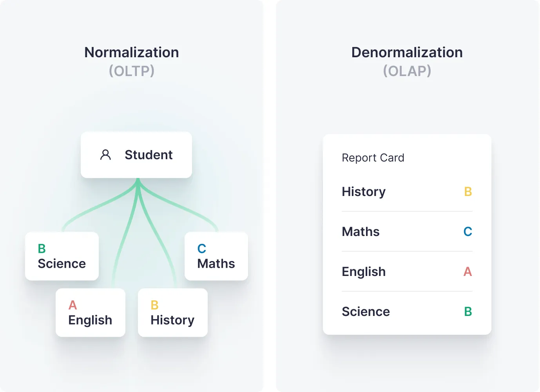The width and height of the screenshot is (540, 392).
Task: Click the Denormalization heading
Action: point(407,53)
